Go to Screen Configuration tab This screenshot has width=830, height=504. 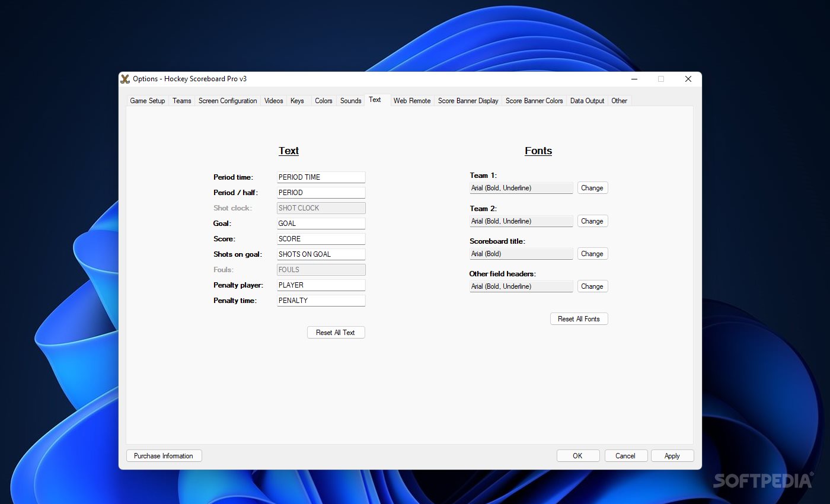click(228, 101)
